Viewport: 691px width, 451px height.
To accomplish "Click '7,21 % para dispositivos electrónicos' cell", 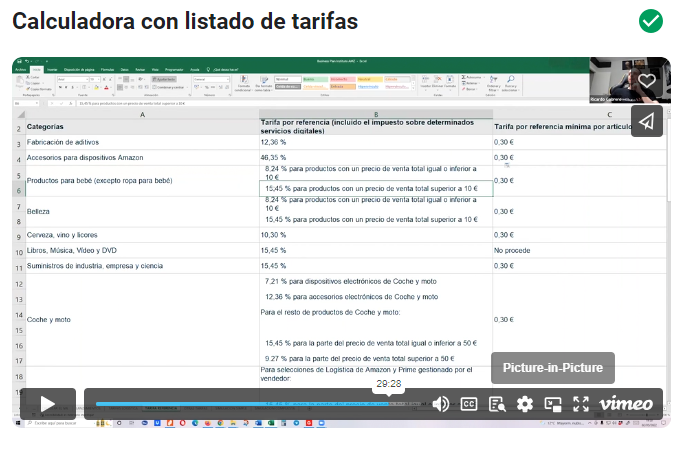I will pyautogui.click(x=376, y=281).
